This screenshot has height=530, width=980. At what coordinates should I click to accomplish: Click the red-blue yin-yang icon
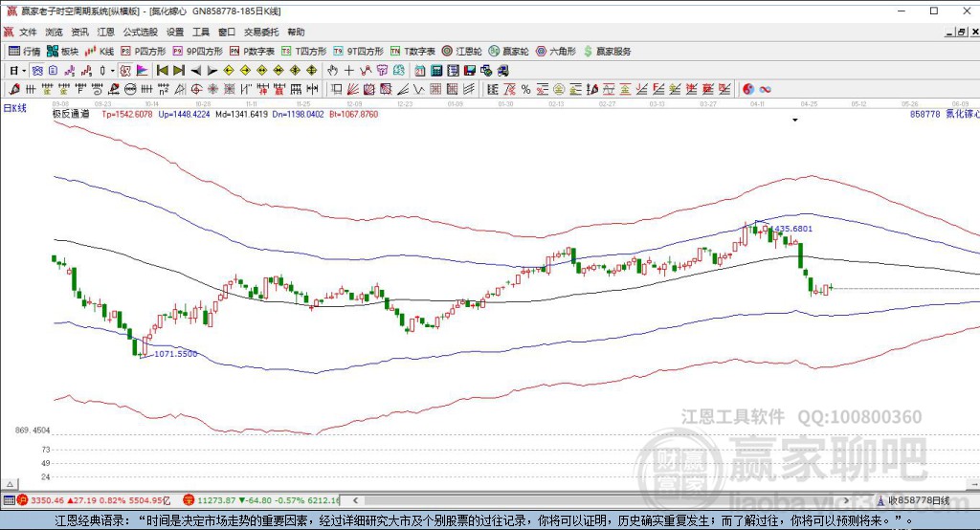[748, 89]
